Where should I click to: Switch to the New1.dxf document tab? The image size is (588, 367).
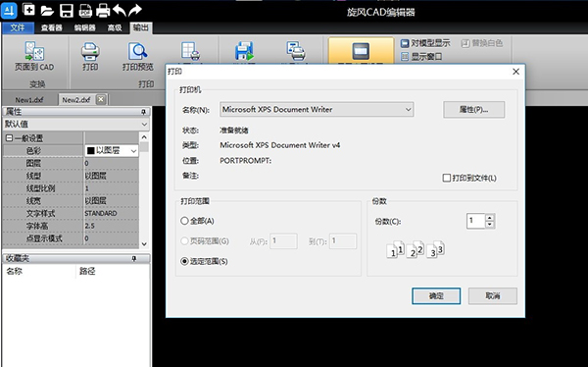[29, 100]
